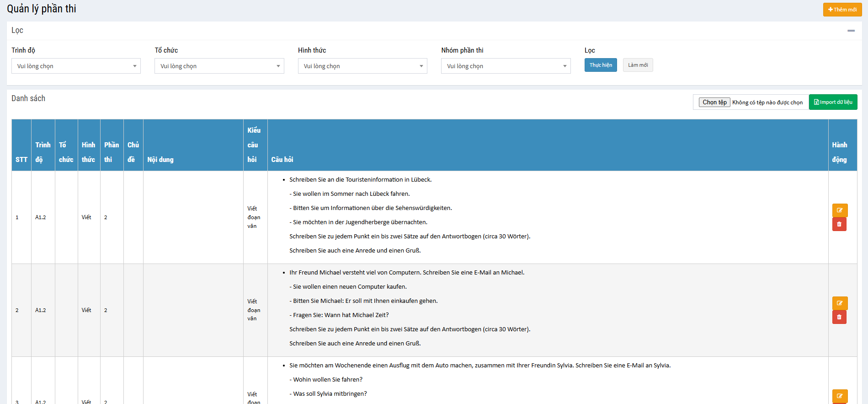Click the Làm mới reset button
Screen dimensions: 868x404
click(638, 65)
